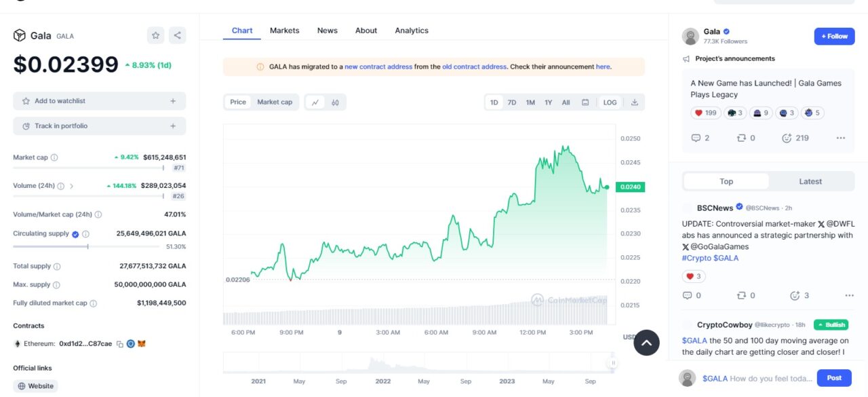Expand Track in portfolio plus

click(x=173, y=126)
